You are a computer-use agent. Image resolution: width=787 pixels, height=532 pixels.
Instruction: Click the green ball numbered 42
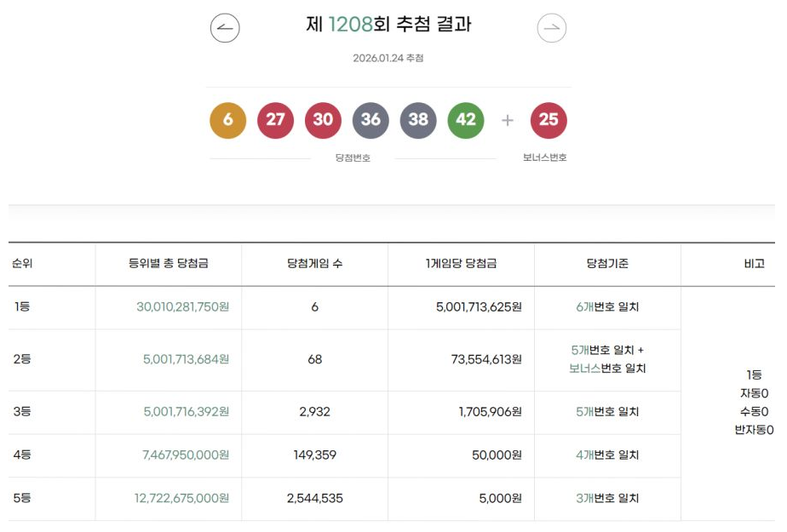[466, 120]
